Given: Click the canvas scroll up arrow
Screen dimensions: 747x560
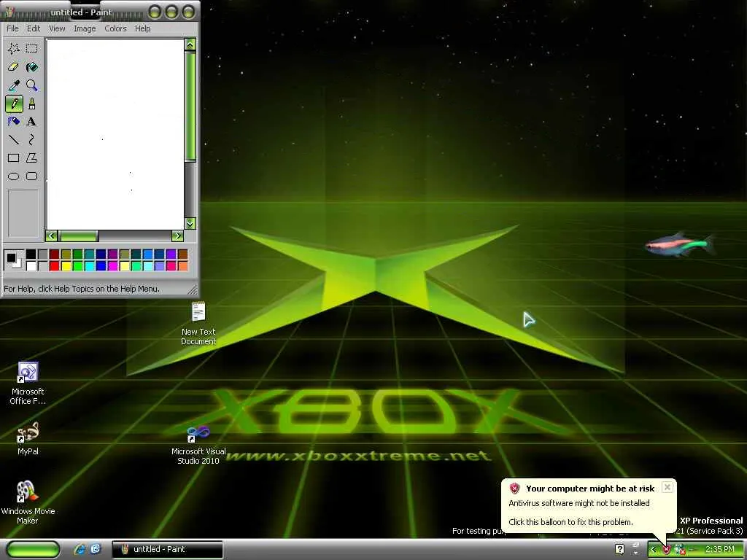Looking at the screenshot, I should [x=190, y=44].
